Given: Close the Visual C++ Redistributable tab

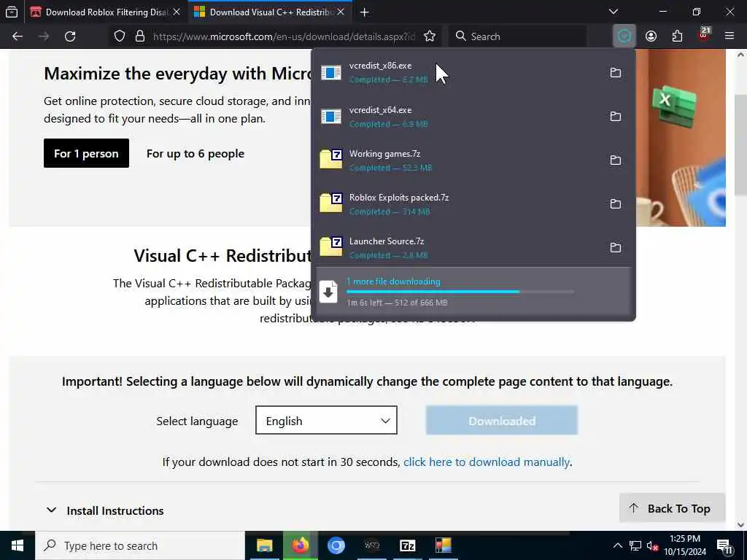Looking at the screenshot, I should (341, 12).
